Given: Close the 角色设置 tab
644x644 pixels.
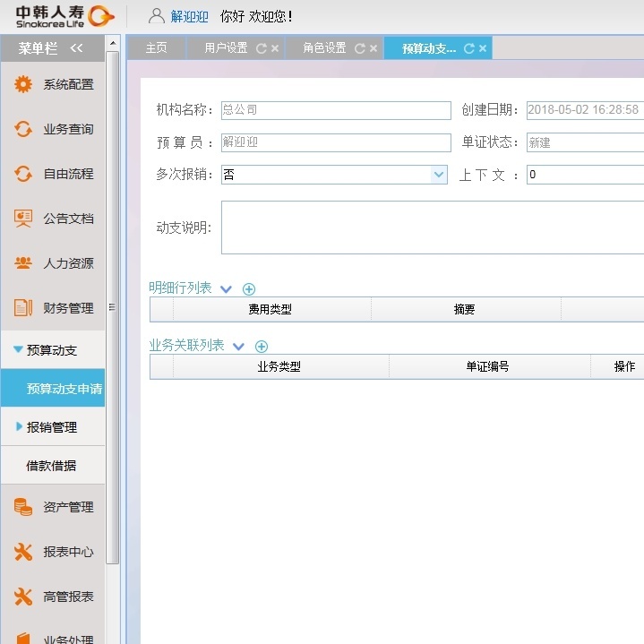Looking at the screenshot, I should [x=373, y=49].
